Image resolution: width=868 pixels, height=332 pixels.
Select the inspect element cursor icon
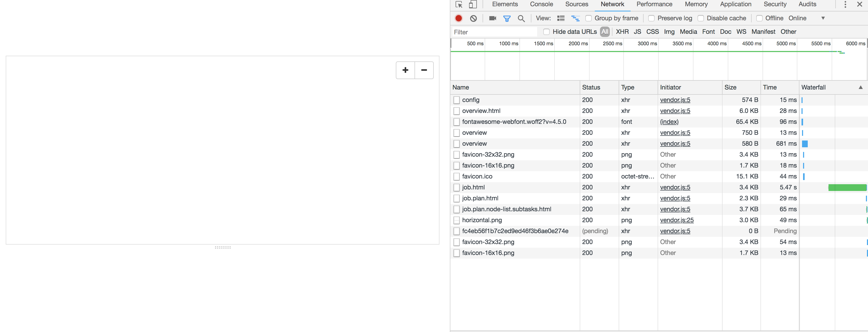[459, 4]
